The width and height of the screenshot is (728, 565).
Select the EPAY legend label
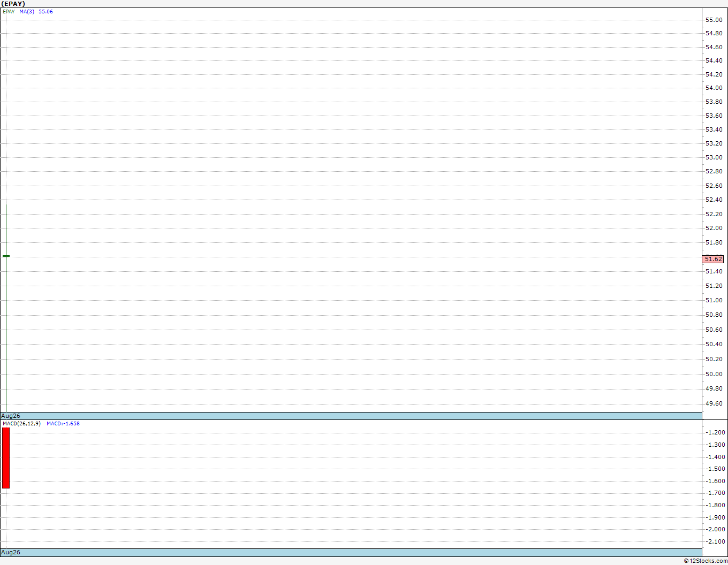(9, 12)
